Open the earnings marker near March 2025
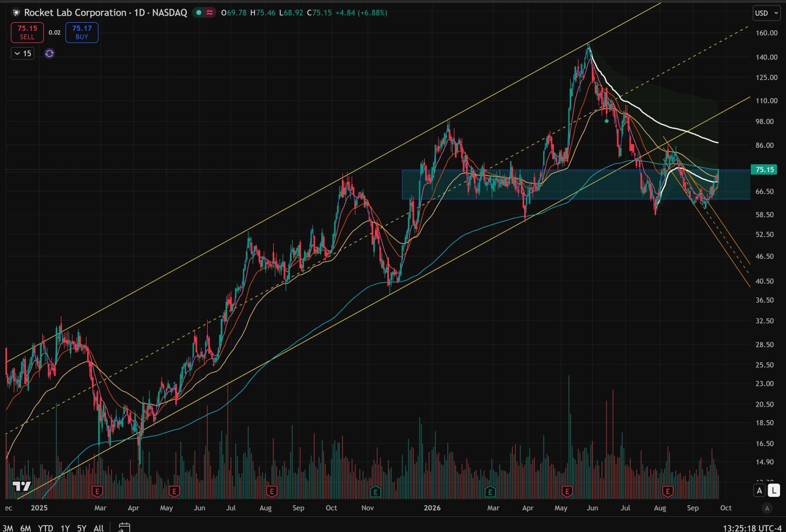The image size is (786, 532). 97,491
